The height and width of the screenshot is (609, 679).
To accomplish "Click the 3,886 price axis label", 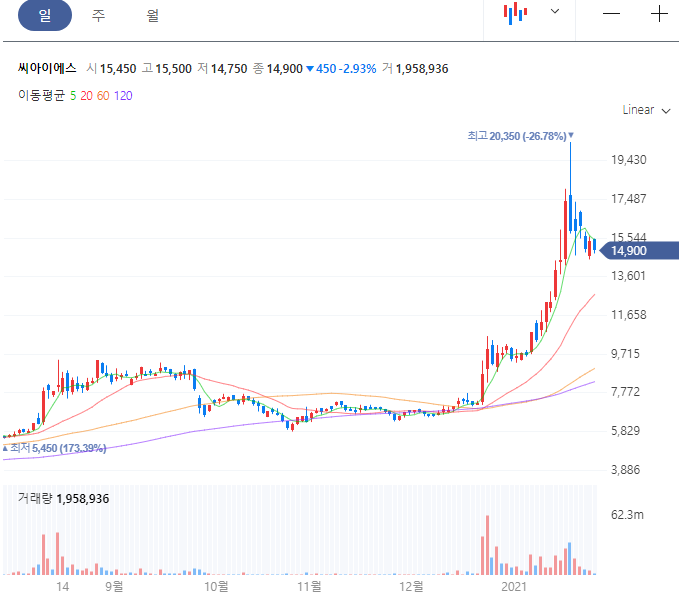I will (625, 470).
